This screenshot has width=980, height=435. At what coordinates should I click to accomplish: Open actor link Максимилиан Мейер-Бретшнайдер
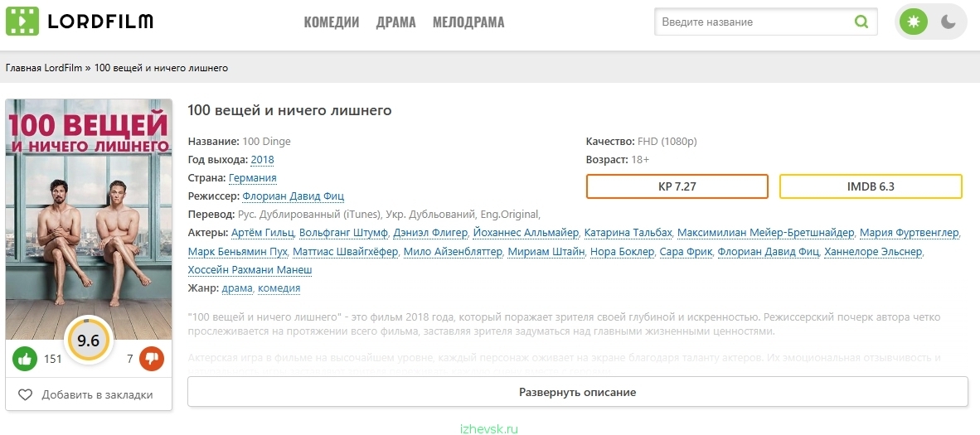[765, 233]
